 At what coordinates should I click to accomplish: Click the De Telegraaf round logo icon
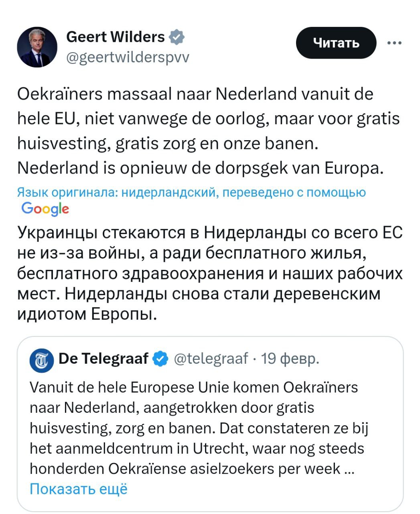pyautogui.click(x=42, y=359)
